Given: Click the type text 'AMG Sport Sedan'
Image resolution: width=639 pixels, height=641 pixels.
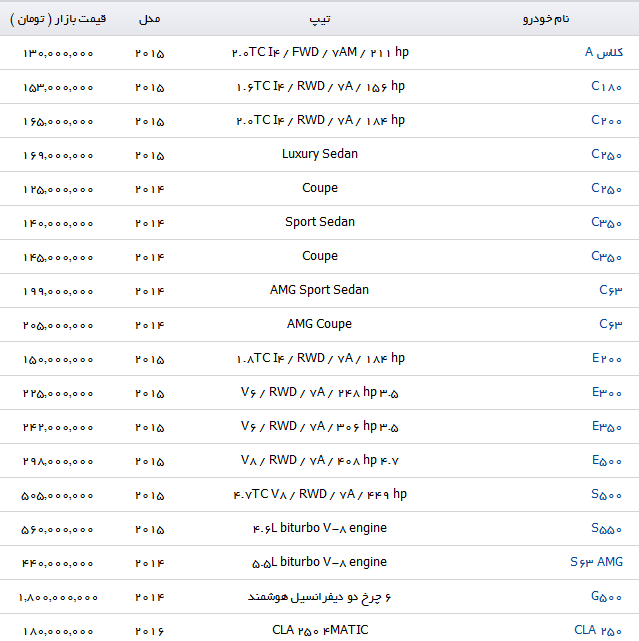Looking at the screenshot, I should click(319, 289).
